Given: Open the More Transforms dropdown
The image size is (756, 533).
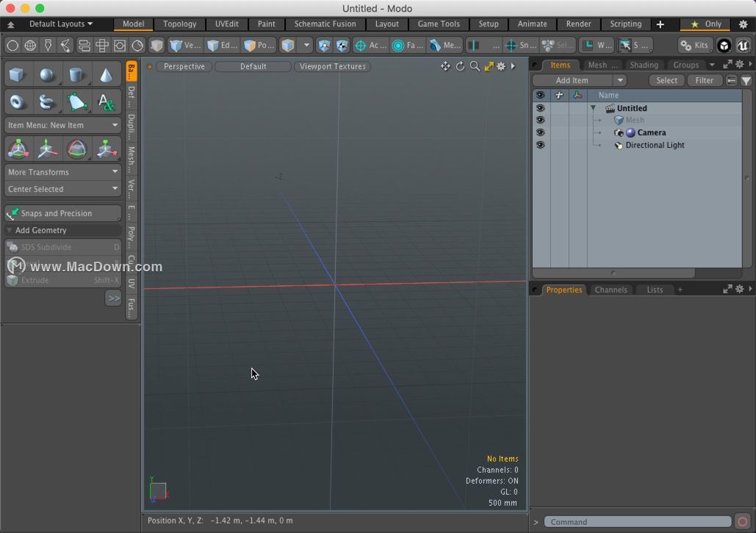Looking at the screenshot, I should pos(62,172).
